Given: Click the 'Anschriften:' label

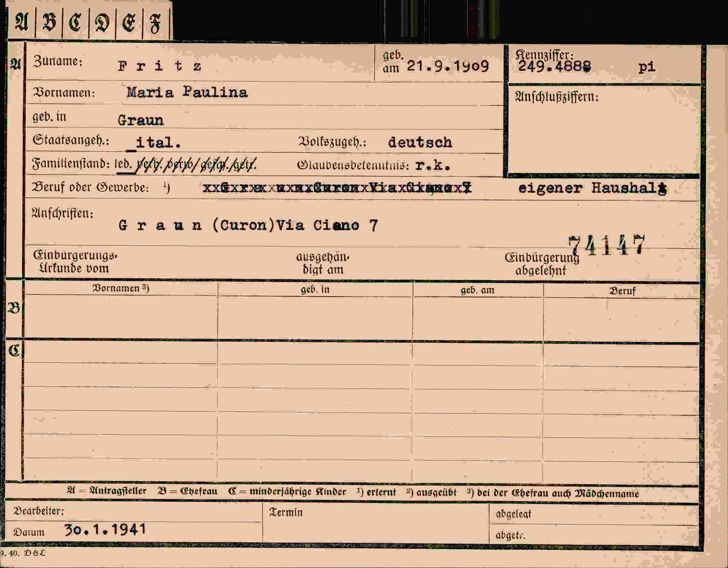Looking at the screenshot, I should tap(63, 213).
